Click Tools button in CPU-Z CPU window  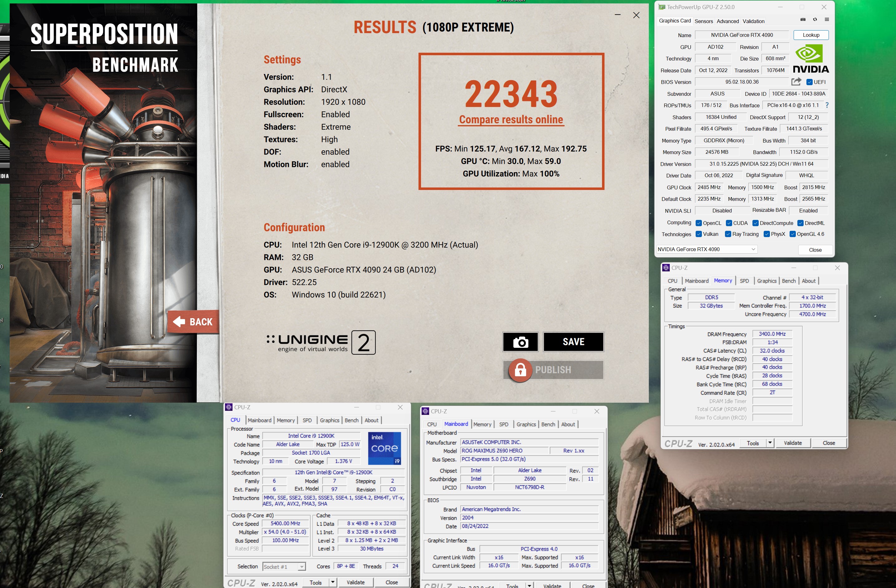[316, 582]
